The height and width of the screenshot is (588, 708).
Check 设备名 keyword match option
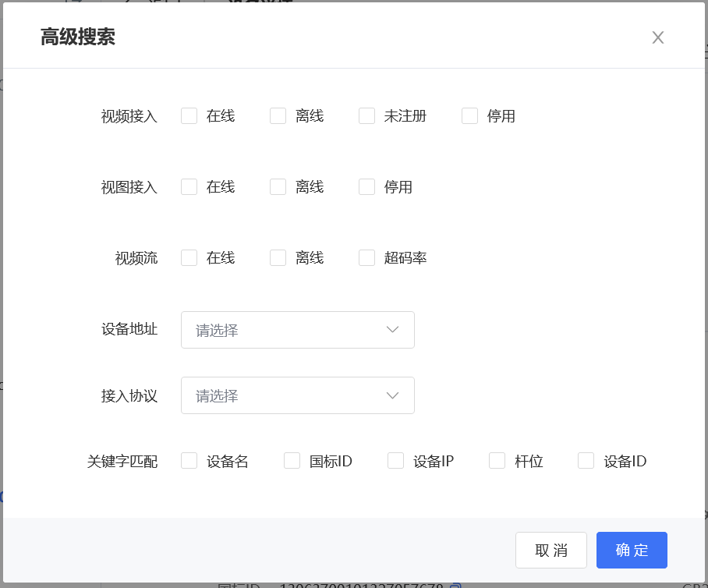coord(189,461)
